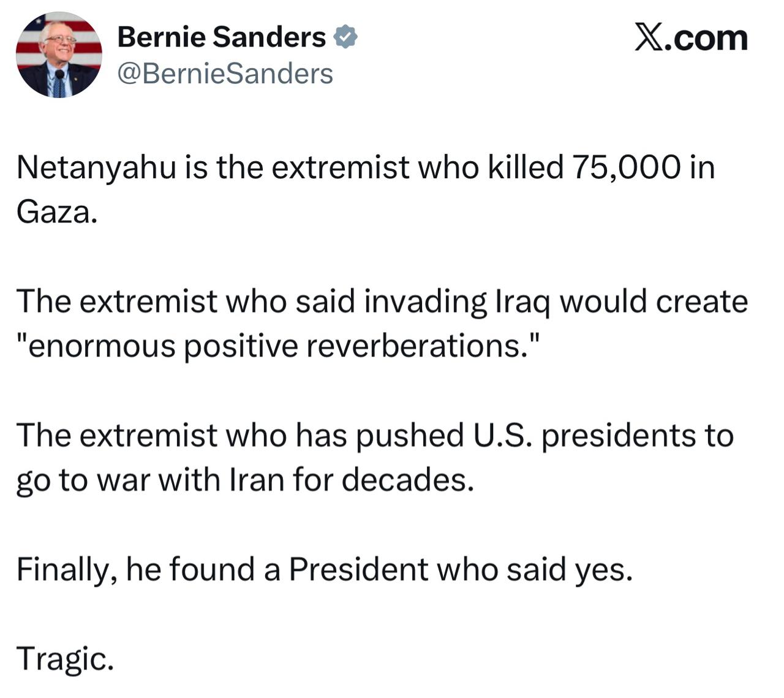Click the word "Gaza." in the tweet
The height and width of the screenshot is (698, 784).
[56, 212]
